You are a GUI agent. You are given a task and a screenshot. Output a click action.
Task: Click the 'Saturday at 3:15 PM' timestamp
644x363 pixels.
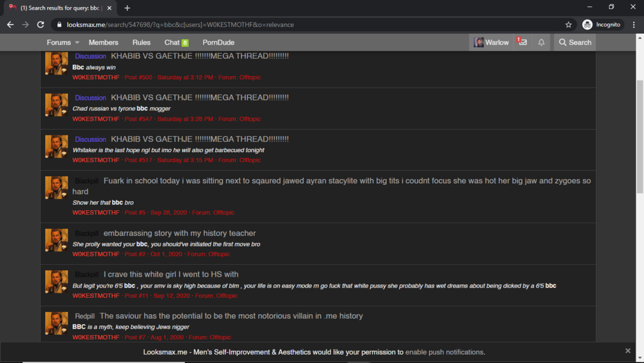pos(185,160)
